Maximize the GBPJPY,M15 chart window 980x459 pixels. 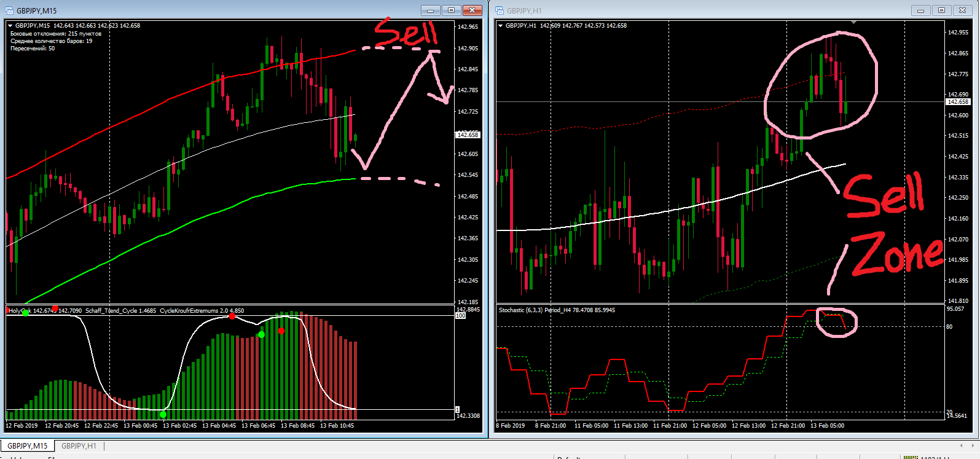tap(452, 10)
